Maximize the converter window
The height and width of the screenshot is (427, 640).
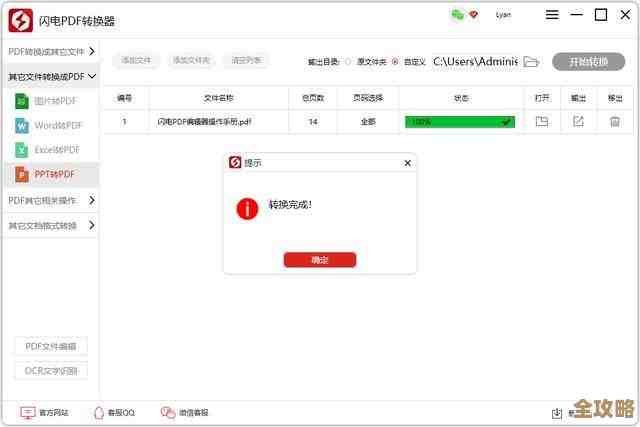[601, 15]
